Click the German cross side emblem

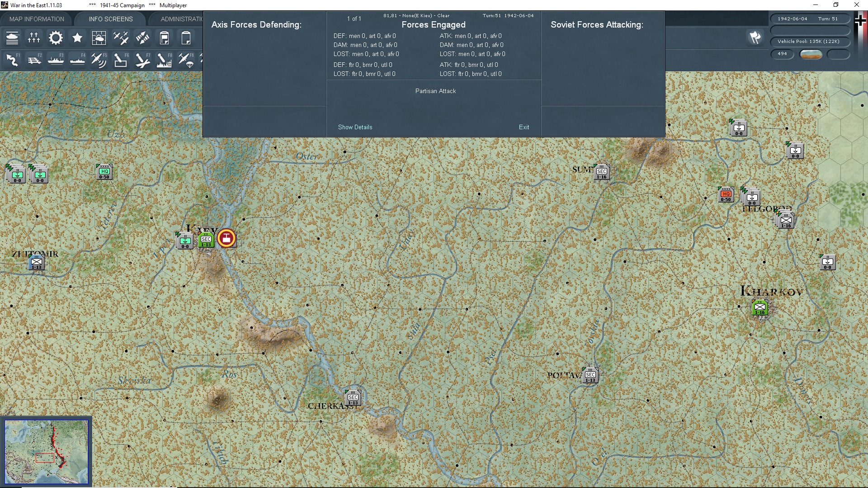click(860, 20)
